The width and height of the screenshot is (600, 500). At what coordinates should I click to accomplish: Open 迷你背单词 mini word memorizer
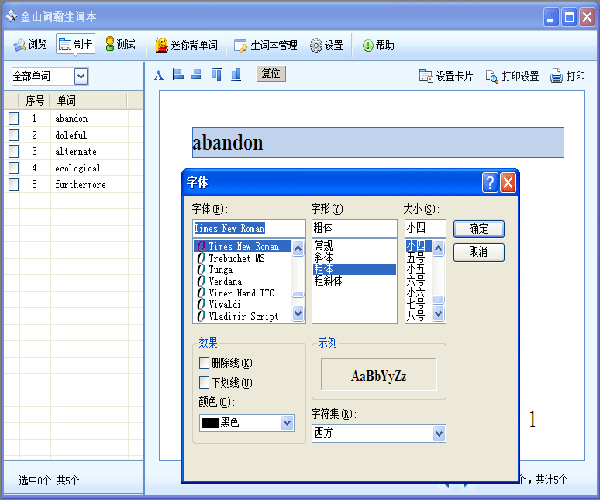(186, 45)
